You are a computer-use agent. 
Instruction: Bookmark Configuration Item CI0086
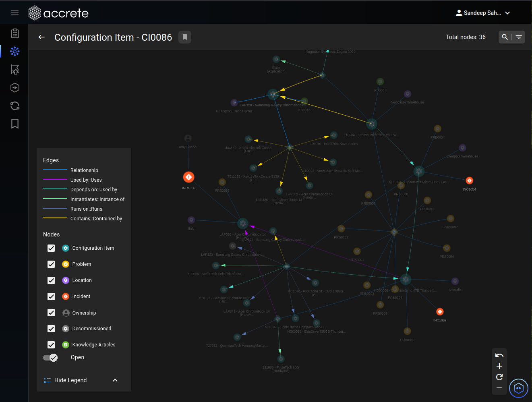coord(184,37)
